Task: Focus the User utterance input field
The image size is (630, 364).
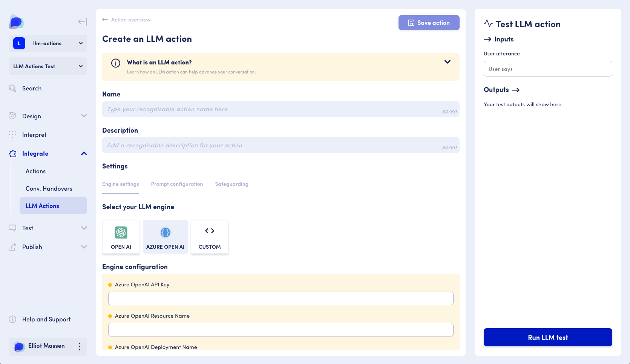Action: 547,69
